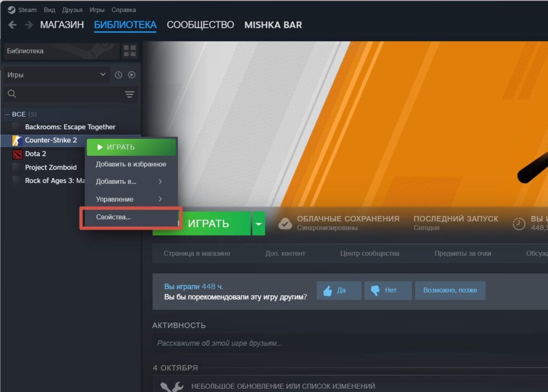This screenshot has height=392, width=548.
Task: Choose Добавить в избранное menu entry
Action: click(131, 164)
